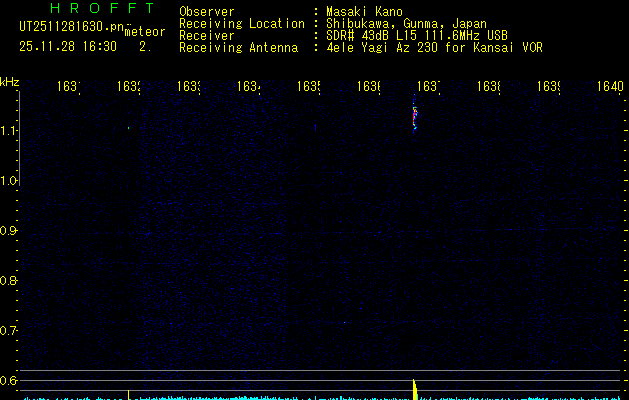Click the date and time 25.11.28 16:30
Image resolution: width=629 pixels, height=400 pixels.
[68, 47]
